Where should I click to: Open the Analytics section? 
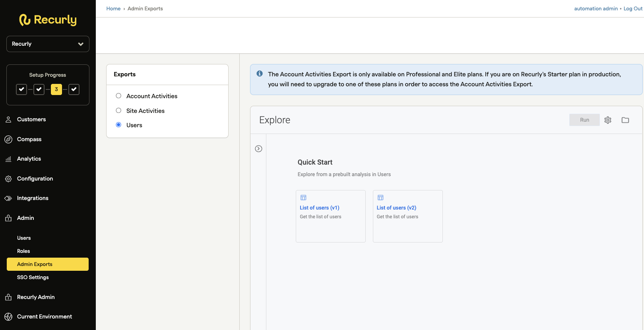[29, 159]
